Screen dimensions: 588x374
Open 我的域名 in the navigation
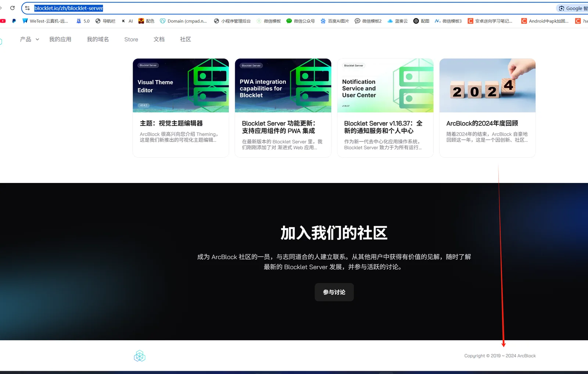[98, 39]
